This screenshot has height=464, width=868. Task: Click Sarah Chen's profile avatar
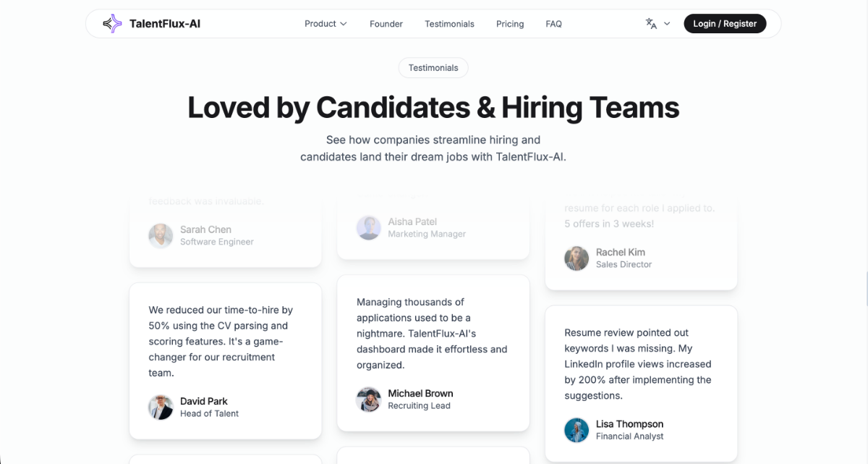[x=161, y=235]
